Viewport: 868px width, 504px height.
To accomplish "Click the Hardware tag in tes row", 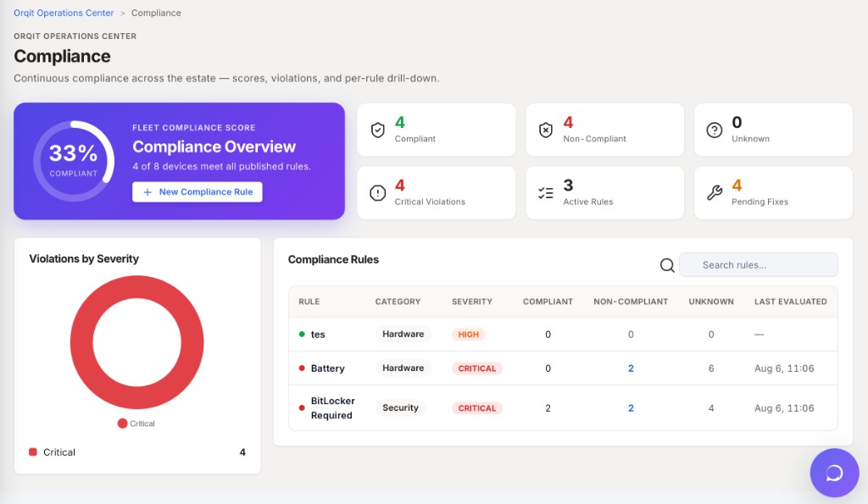I will click(x=403, y=334).
